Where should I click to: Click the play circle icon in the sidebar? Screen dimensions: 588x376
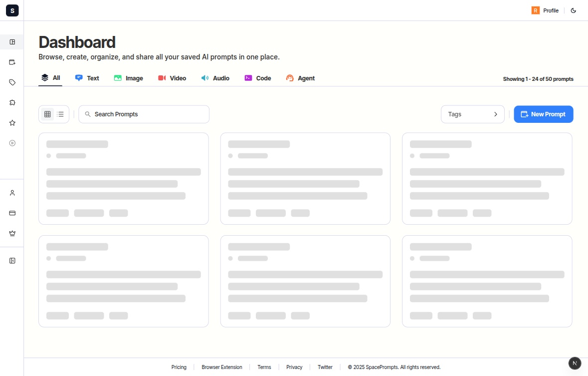pyautogui.click(x=12, y=143)
